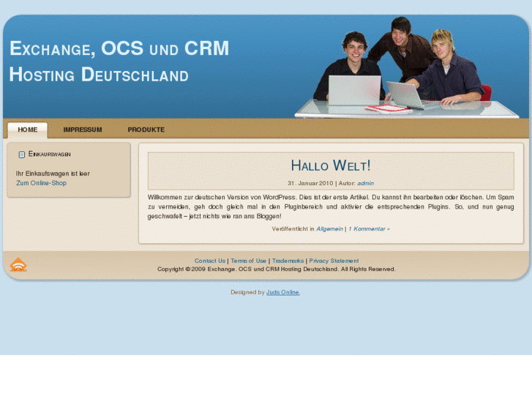Screen dimensions: 532x399
Task: Open the Impressum menu item
Action: (x=83, y=130)
